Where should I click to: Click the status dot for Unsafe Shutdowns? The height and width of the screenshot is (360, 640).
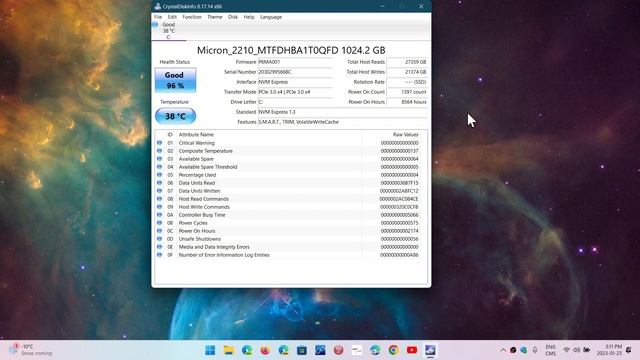[160, 239]
